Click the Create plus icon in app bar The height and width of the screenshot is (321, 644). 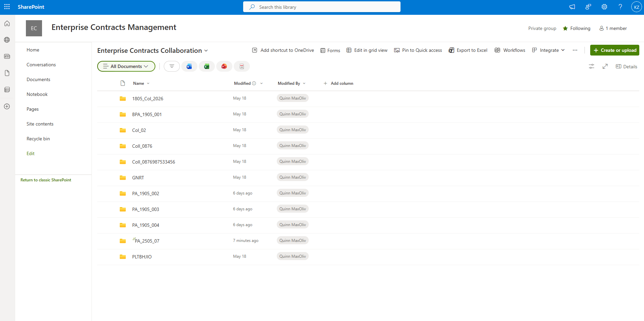click(x=7, y=106)
